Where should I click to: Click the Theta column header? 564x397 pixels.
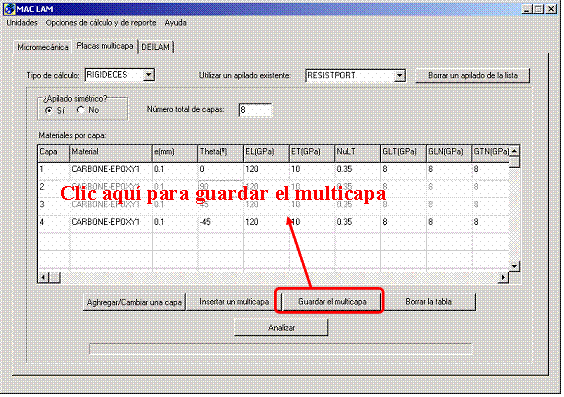220,153
